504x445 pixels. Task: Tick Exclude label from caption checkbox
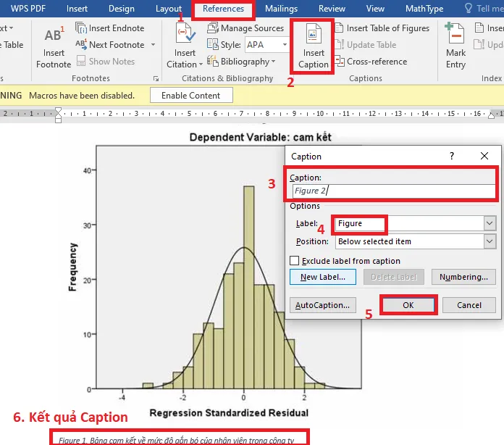pos(295,261)
